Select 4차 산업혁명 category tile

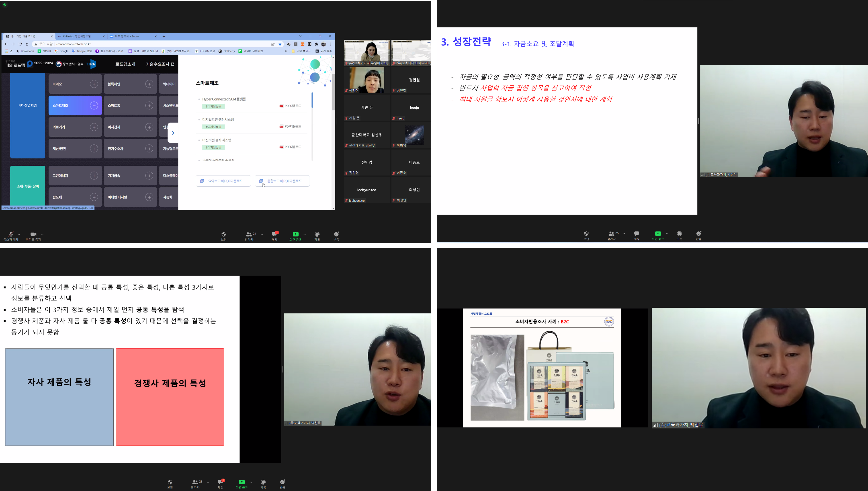[28, 116]
